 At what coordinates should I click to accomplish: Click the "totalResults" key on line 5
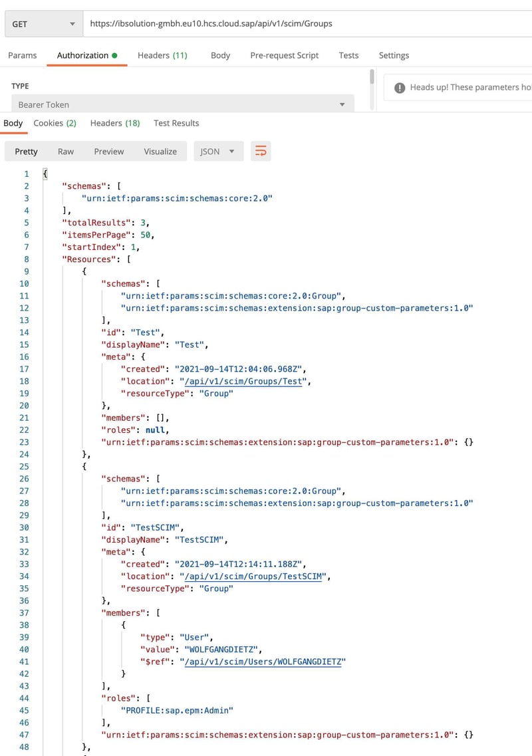tap(96, 223)
